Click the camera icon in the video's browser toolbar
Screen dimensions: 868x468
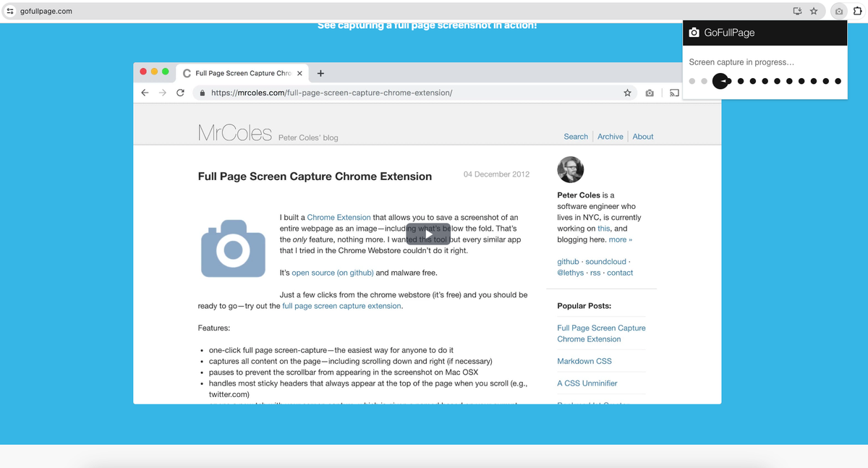pos(650,93)
